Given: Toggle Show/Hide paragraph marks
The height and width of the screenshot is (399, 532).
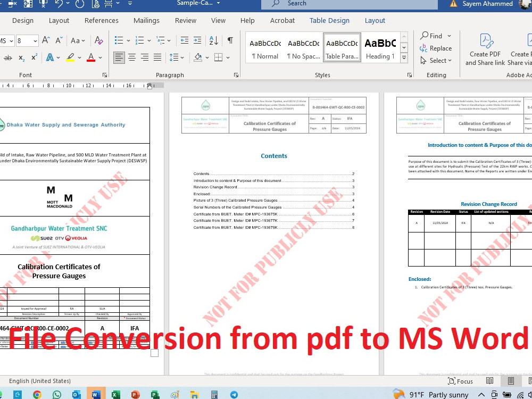Looking at the screenshot, I should point(230,40).
